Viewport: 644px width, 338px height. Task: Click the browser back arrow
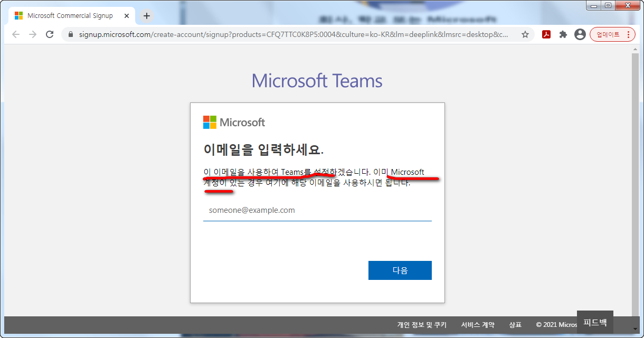pos(16,34)
